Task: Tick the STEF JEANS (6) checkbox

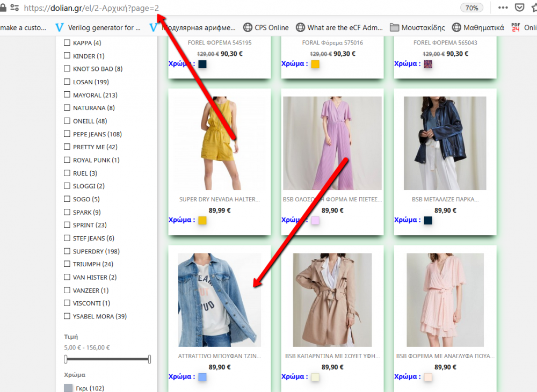Action: 67,238
